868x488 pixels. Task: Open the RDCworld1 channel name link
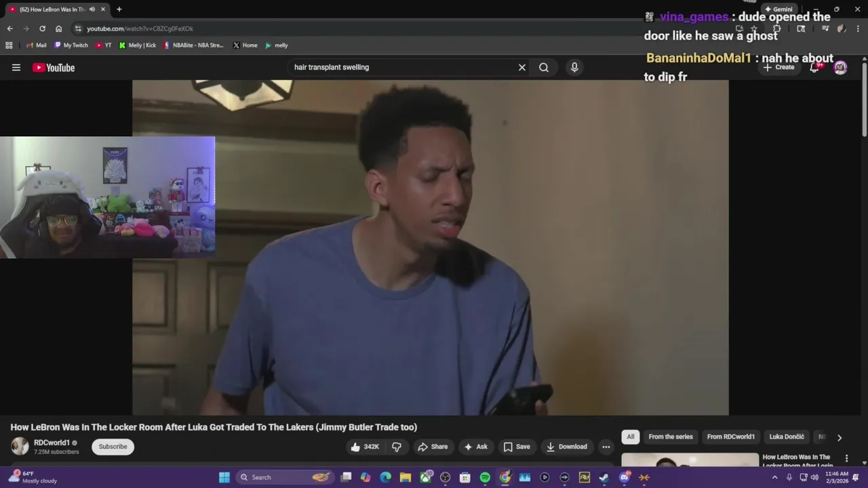point(52,443)
